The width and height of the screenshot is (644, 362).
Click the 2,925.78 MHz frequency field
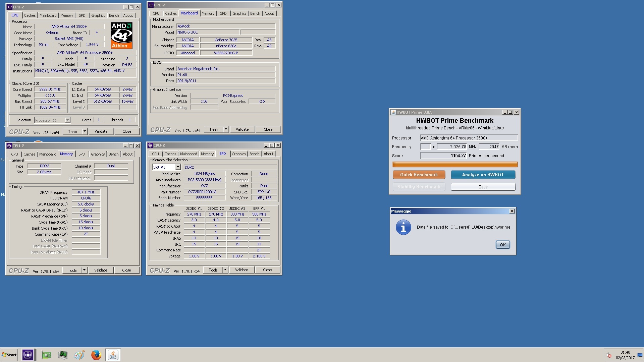[452, 147]
